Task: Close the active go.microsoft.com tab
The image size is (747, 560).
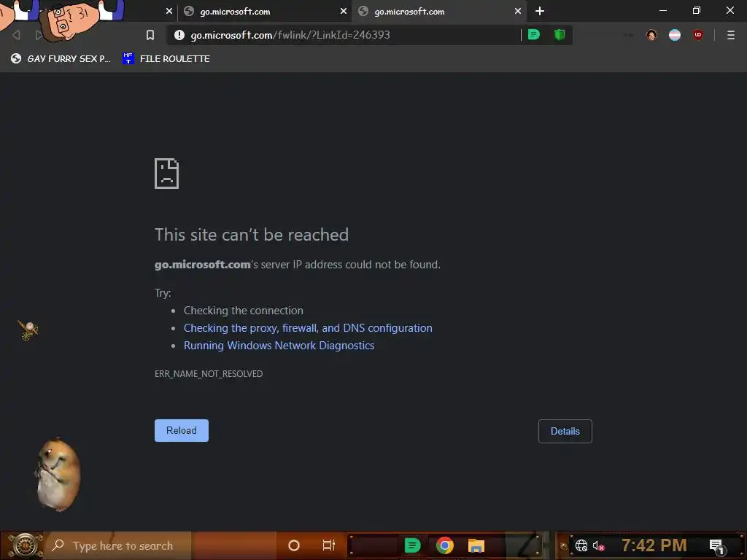Action: 518,11
